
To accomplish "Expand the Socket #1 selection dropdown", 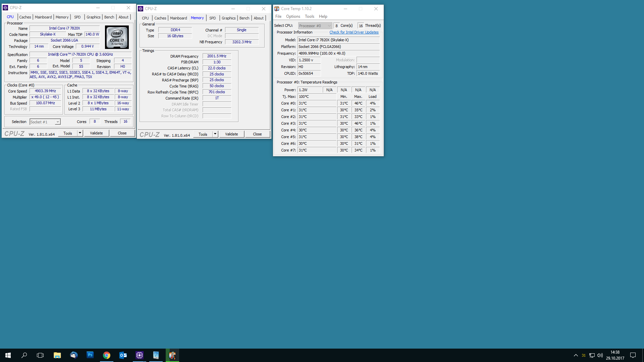I will pyautogui.click(x=58, y=122).
